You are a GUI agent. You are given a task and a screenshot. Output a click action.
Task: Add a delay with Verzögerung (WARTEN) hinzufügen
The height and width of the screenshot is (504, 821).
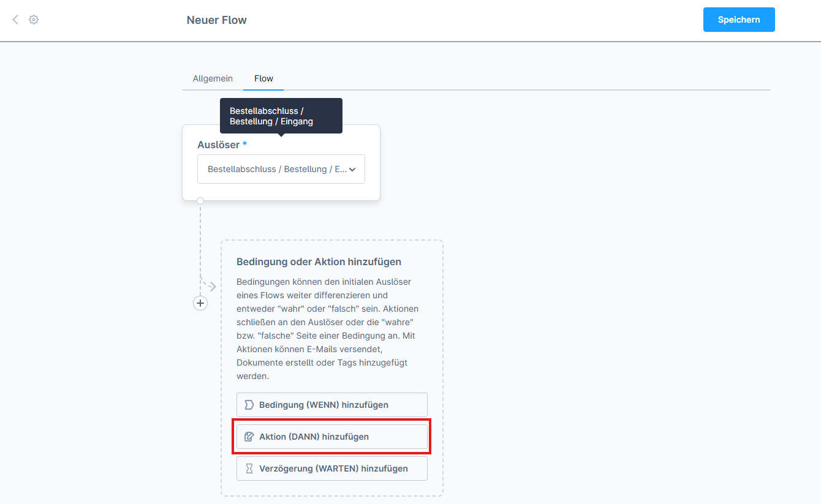coord(333,468)
